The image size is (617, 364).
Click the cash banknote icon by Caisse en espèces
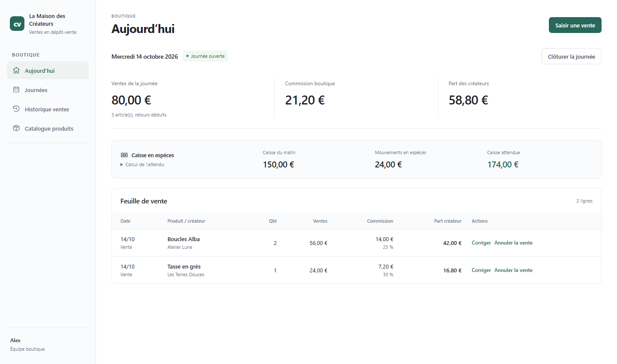point(124,155)
